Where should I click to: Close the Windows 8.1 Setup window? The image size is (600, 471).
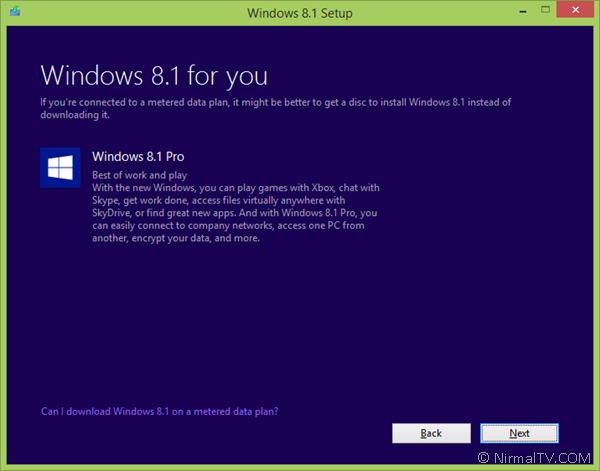point(575,10)
